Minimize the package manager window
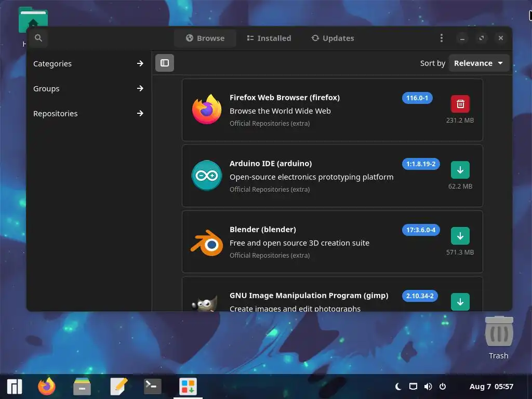This screenshot has width=532, height=399. point(462,38)
